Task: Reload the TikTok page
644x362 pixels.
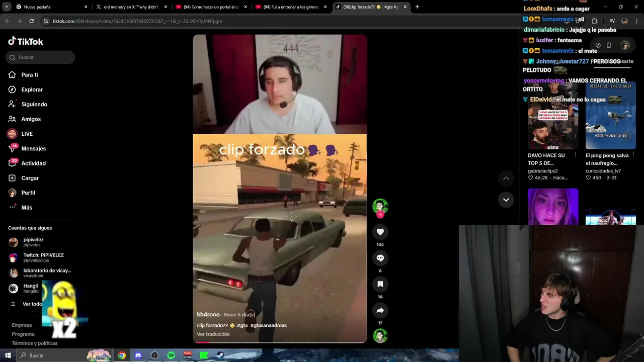Action: pos(31,21)
